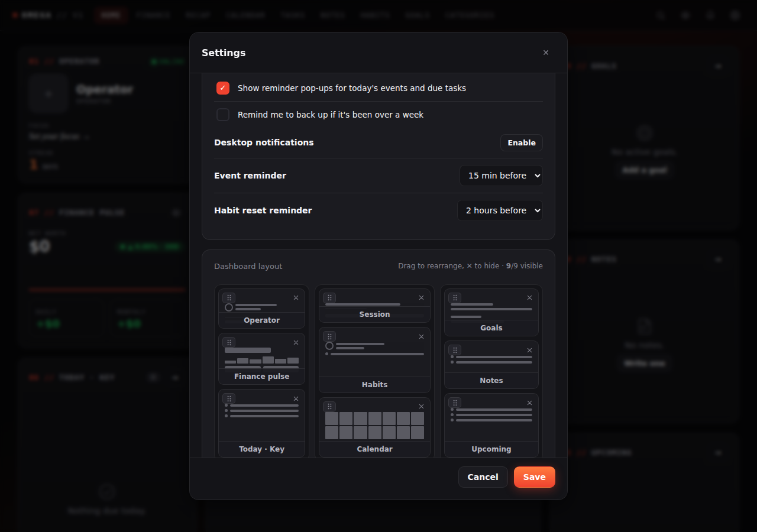The height and width of the screenshot is (532, 757).
Task: Click the 'Notes' card label
Action: tap(491, 381)
